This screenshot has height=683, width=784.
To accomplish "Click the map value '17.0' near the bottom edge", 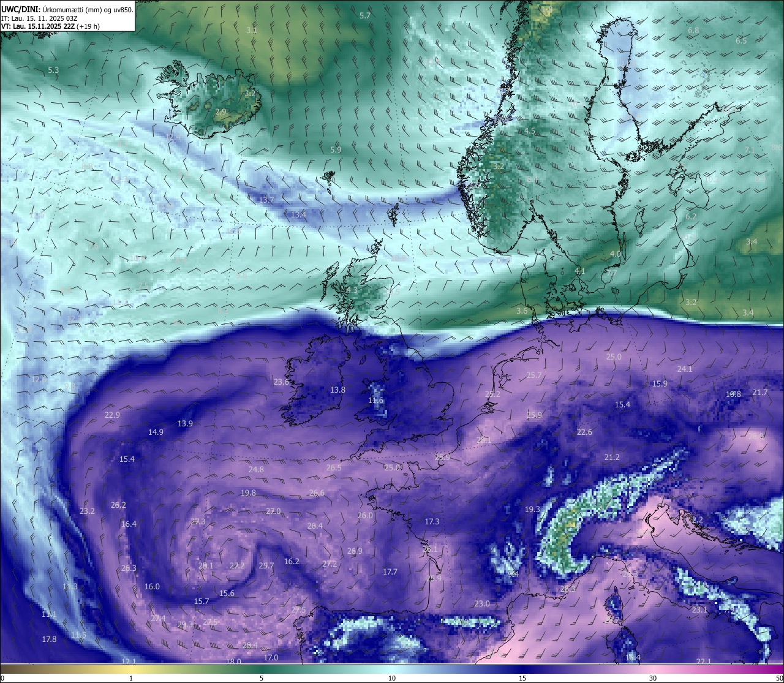I will 271,657.
